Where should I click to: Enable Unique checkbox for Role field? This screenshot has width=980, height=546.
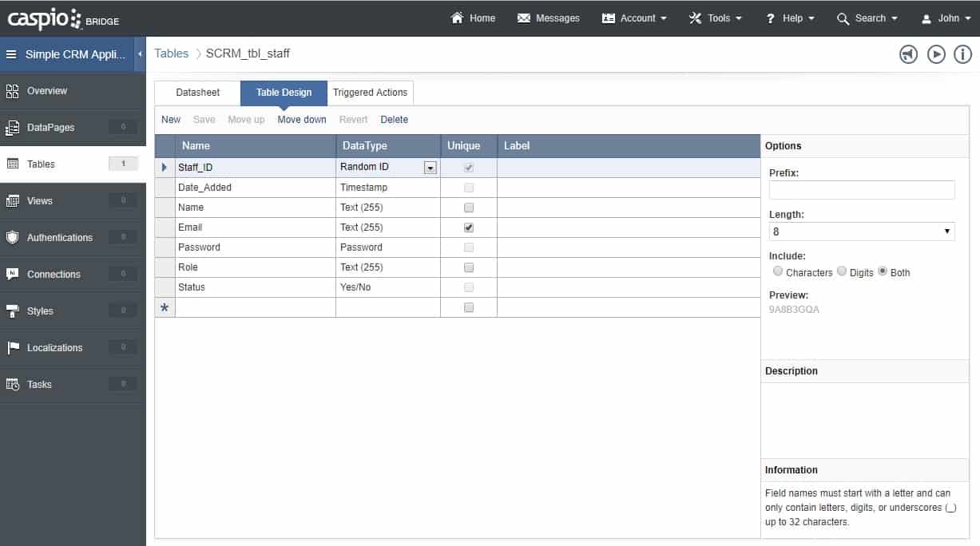pyautogui.click(x=469, y=267)
